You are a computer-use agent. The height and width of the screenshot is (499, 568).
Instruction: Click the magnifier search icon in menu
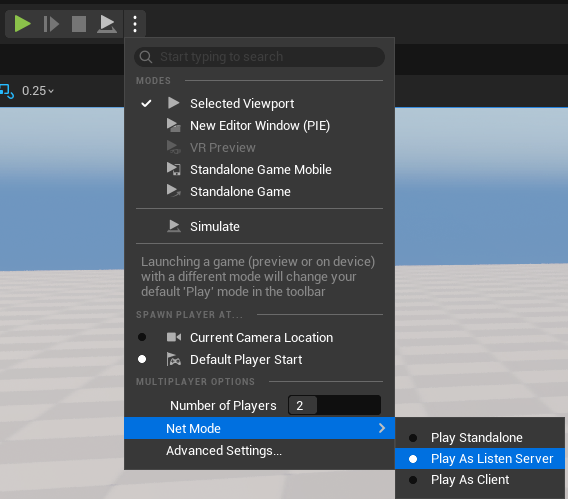pos(146,57)
